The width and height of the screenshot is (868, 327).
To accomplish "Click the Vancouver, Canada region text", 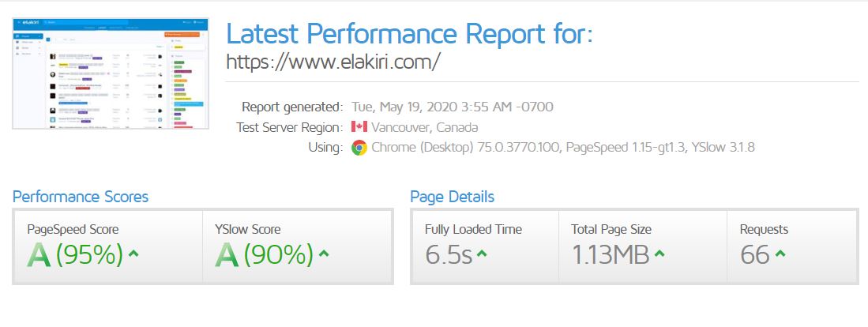I will (425, 127).
